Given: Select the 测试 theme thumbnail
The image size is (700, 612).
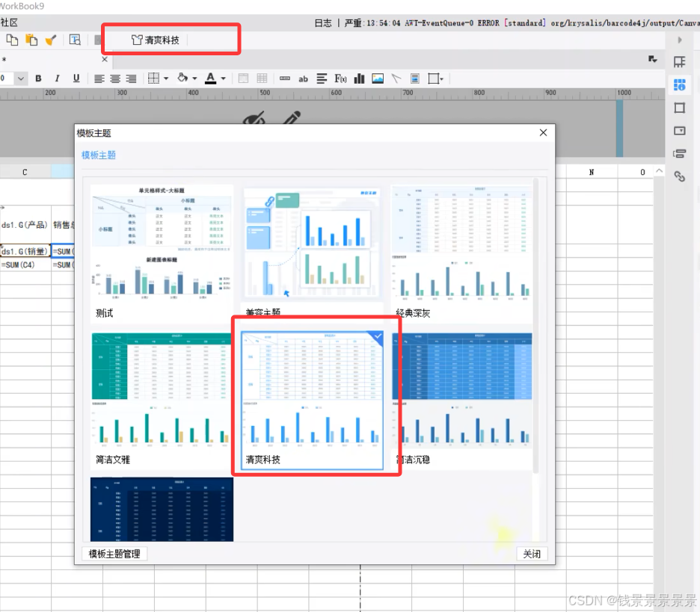Looking at the screenshot, I should [x=161, y=253].
